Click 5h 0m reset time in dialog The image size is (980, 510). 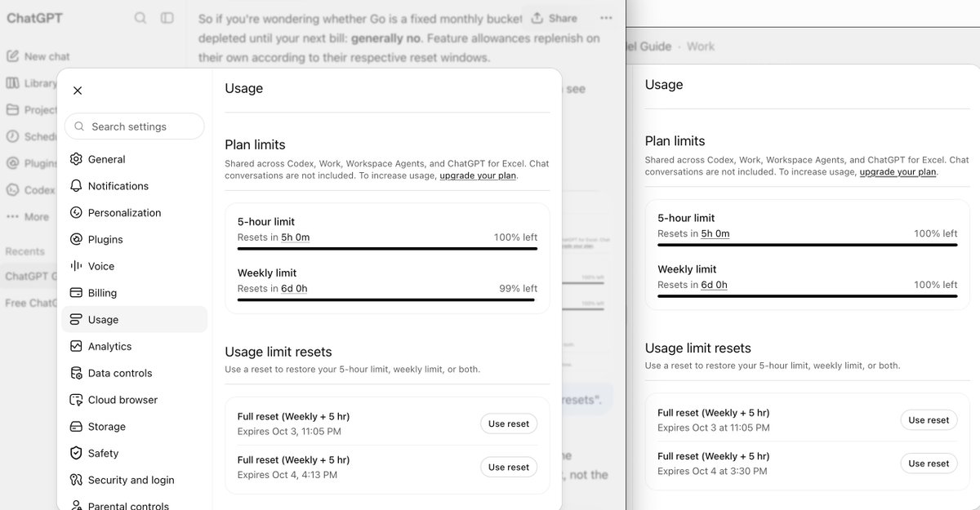[296, 237]
